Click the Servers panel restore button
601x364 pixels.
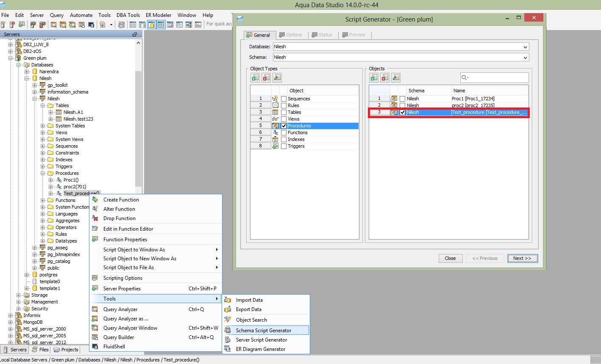click(135, 34)
